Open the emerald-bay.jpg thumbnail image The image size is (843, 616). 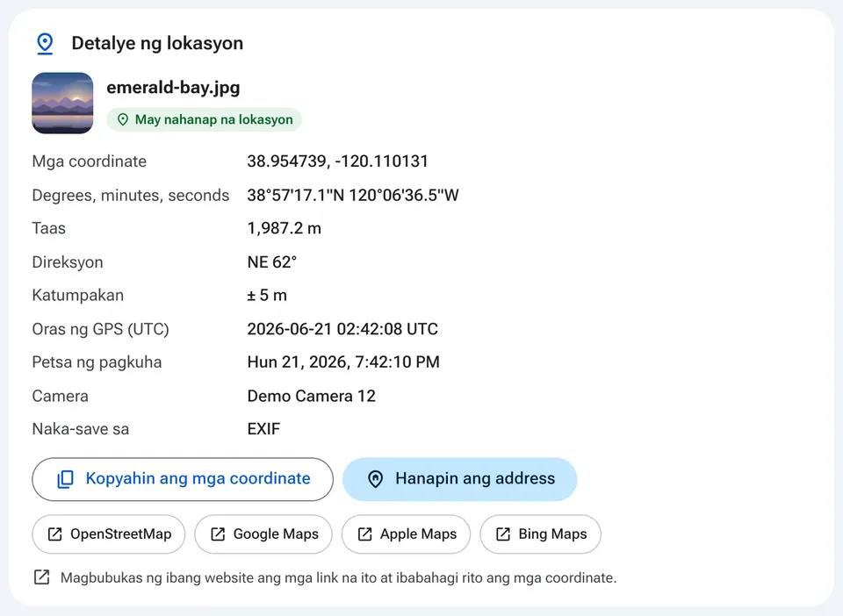tap(62, 104)
